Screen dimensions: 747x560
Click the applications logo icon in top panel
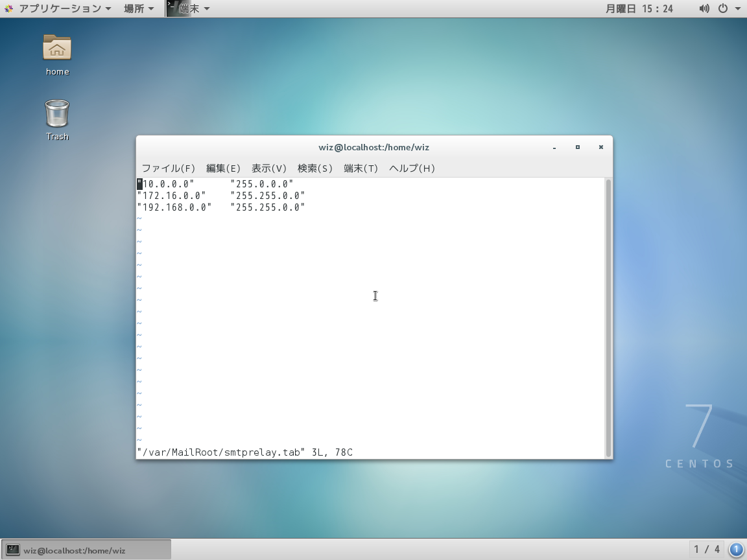tap(8, 8)
